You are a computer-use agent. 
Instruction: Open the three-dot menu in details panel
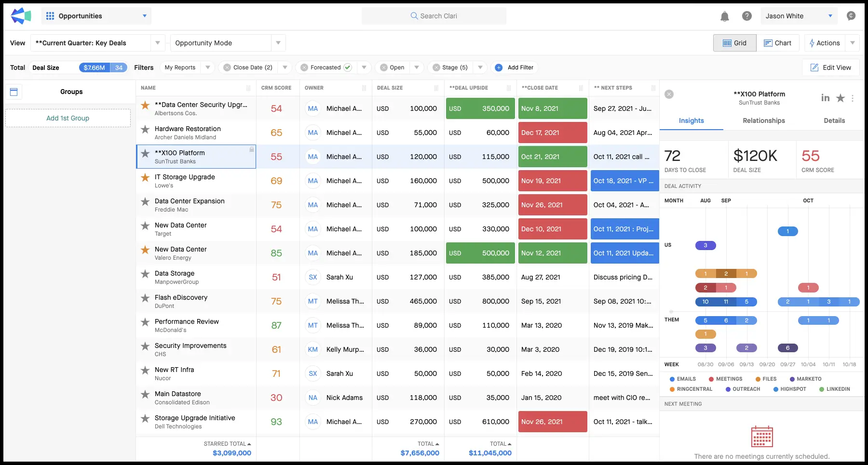coord(853,98)
